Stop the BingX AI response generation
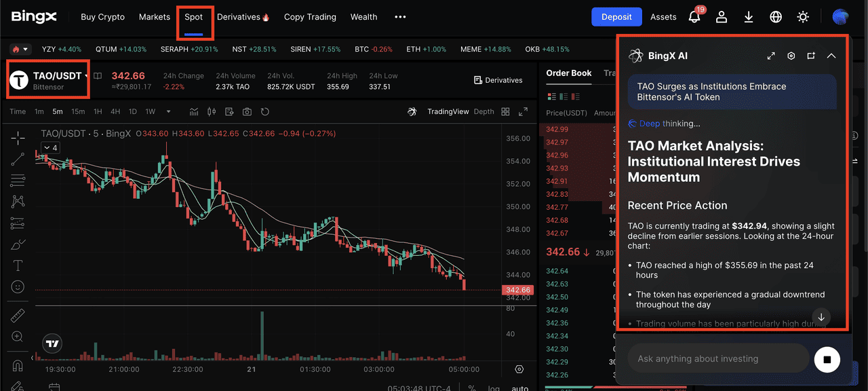This screenshot has width=868, height=391. point(827,359)
